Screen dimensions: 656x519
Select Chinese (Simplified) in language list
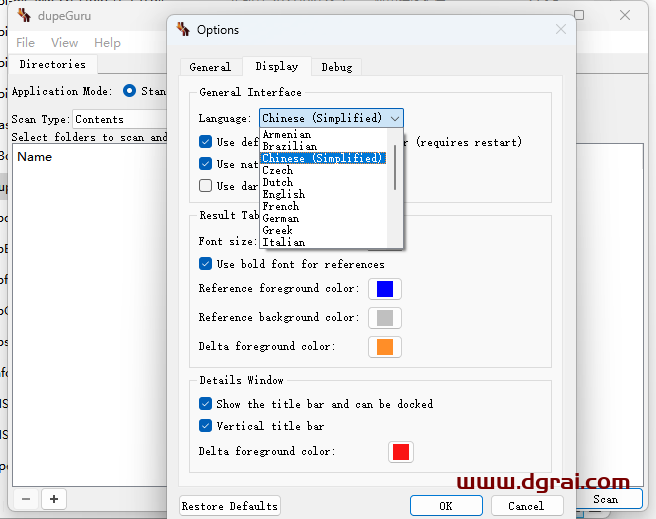pyautogui.click(x=323, y=158)
